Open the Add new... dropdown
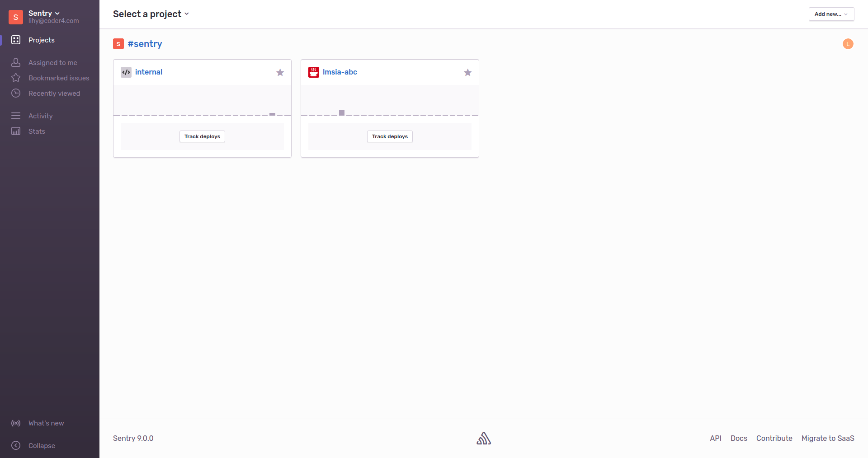The height and width of the screenshot is (458, 868). coord(831,14)
